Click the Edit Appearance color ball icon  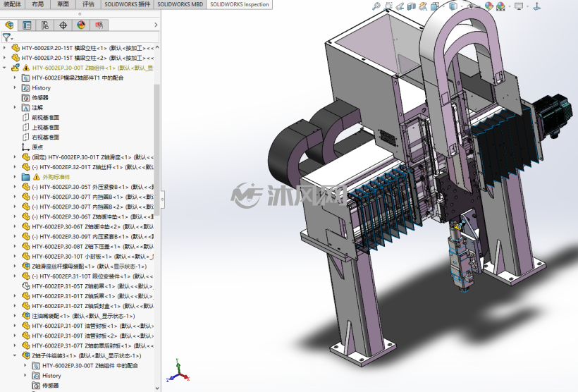488,6
